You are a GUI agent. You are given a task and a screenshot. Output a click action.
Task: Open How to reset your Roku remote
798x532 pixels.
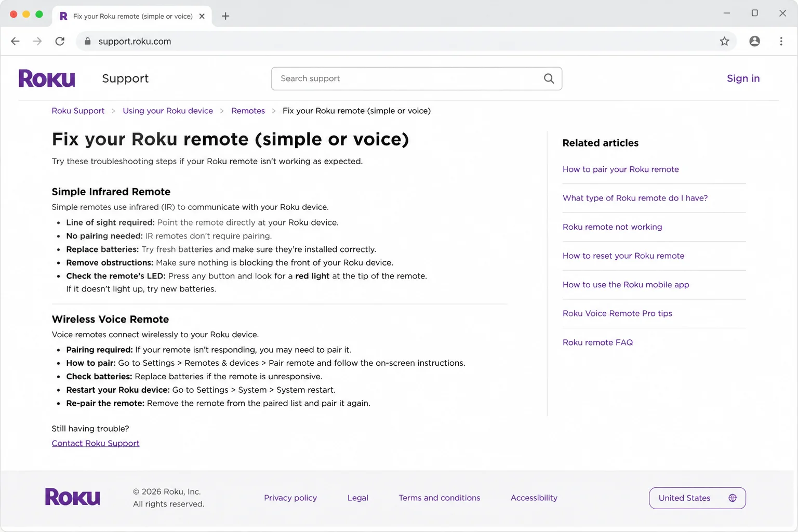(623, 256)
